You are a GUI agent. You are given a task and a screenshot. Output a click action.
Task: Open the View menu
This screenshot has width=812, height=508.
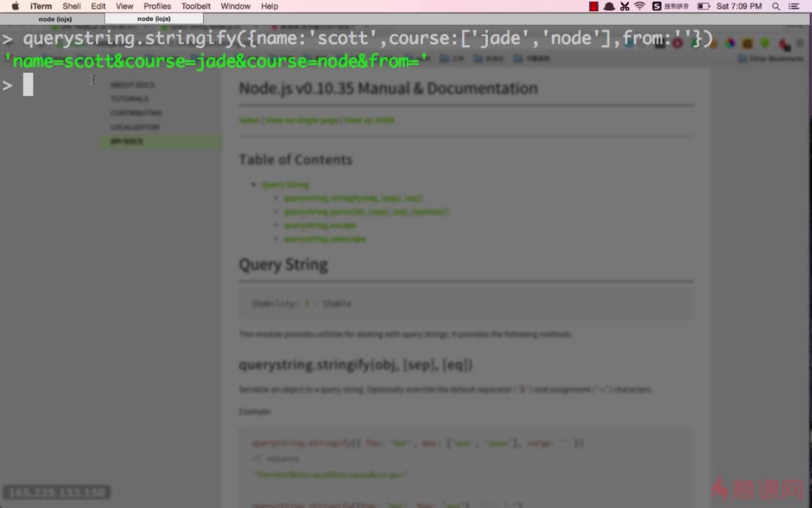coord(124,6)
